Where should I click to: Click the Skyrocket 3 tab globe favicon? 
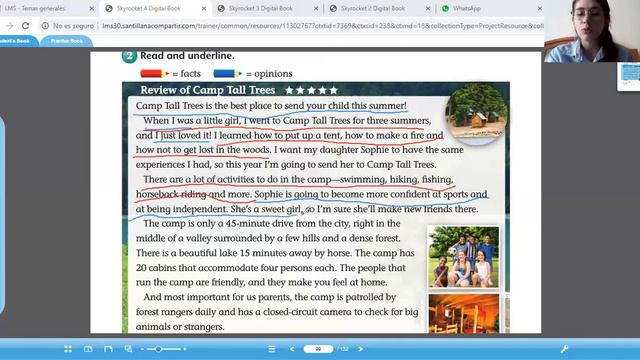click(x=221, y=8)
